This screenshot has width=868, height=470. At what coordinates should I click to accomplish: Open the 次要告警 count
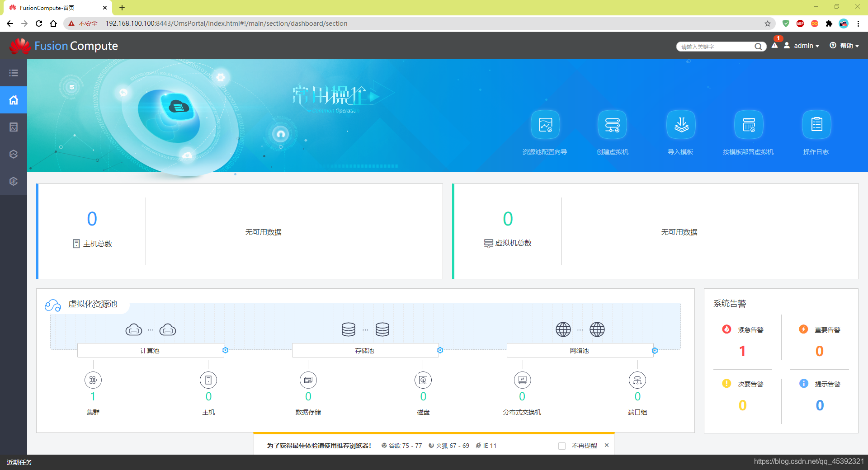pos(742,405)
